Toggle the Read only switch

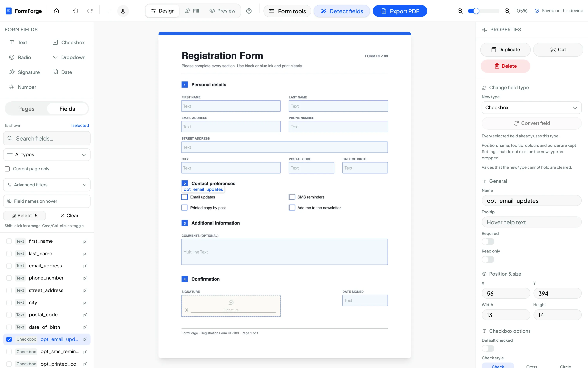[x=488, y=259]
